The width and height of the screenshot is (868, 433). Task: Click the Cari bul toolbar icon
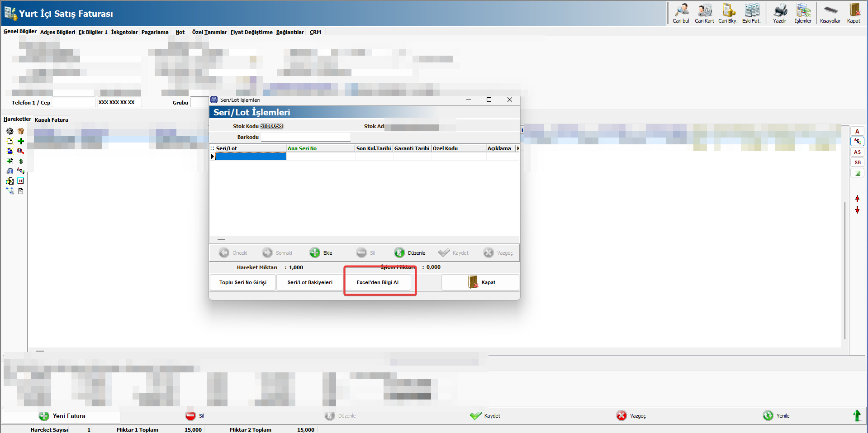(681, 13)
